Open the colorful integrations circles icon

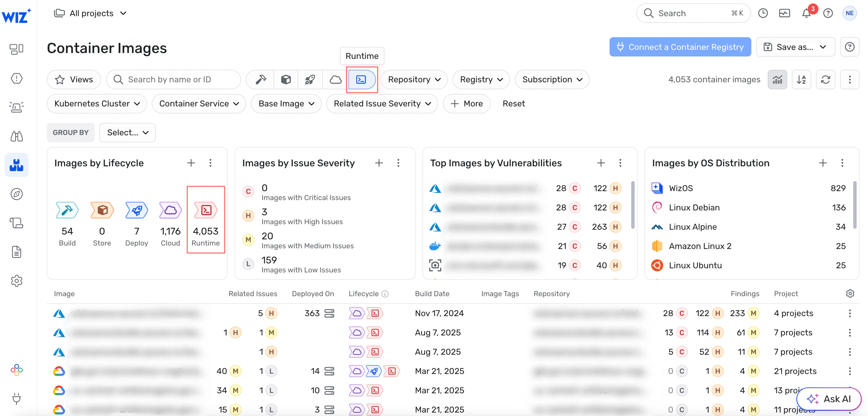click(x=17, y=370)
